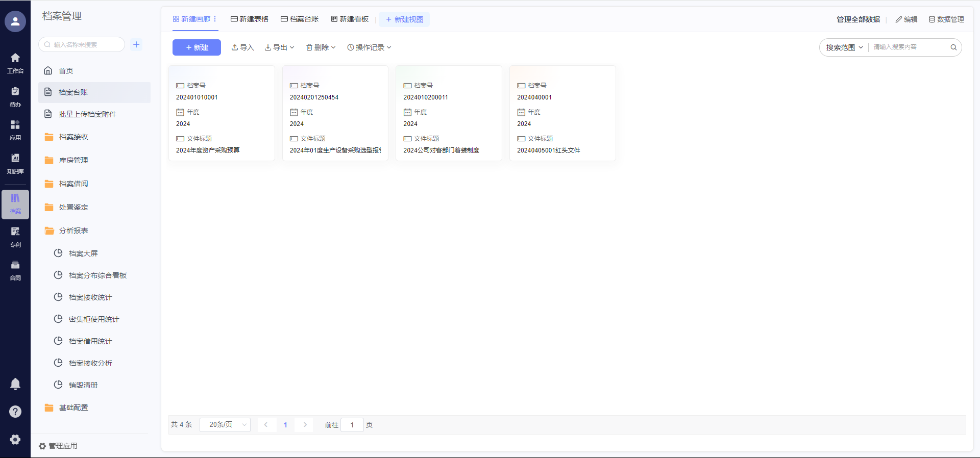Open the 专利 patent icon

15,237
